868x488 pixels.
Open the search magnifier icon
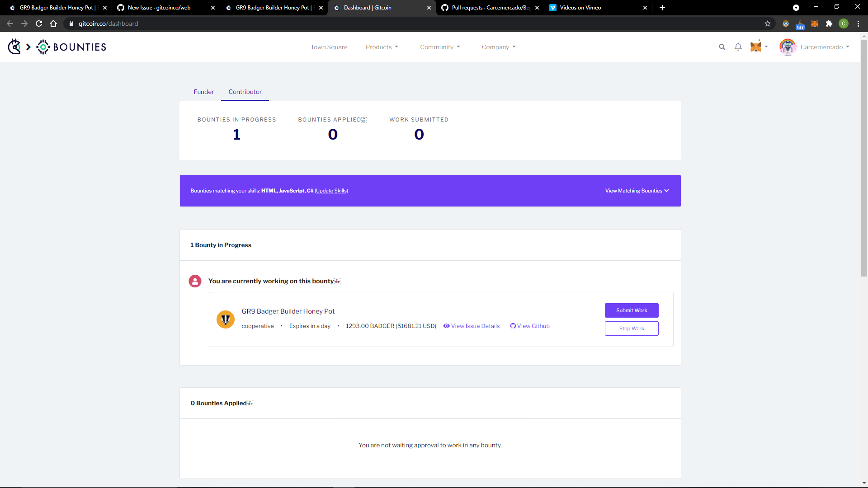722,47
